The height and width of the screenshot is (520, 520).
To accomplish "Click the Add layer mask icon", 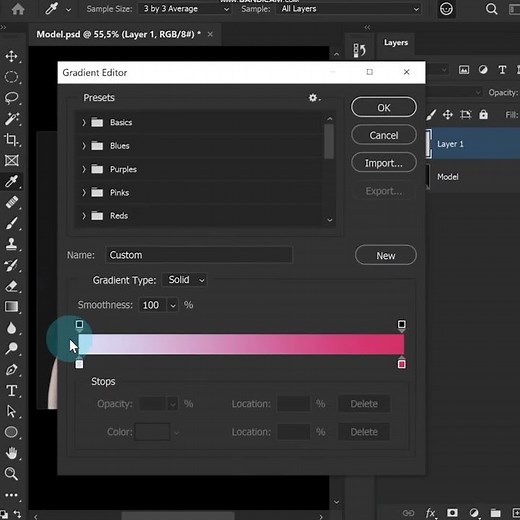I will coord(452,512).
